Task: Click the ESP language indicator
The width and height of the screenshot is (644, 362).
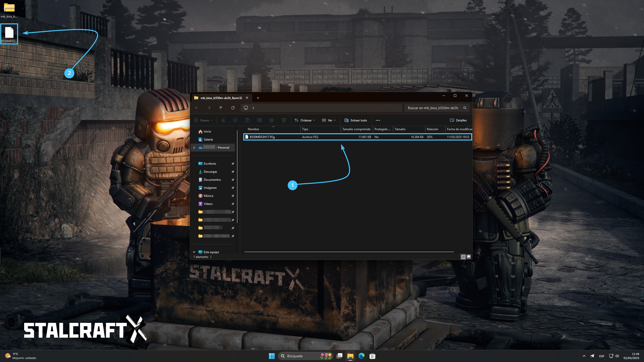Action: click(x=602, y=356)
